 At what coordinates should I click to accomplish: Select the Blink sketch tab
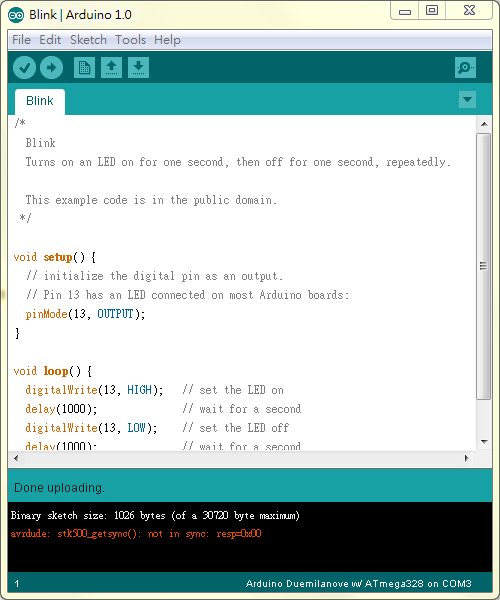tap(40, 101)
